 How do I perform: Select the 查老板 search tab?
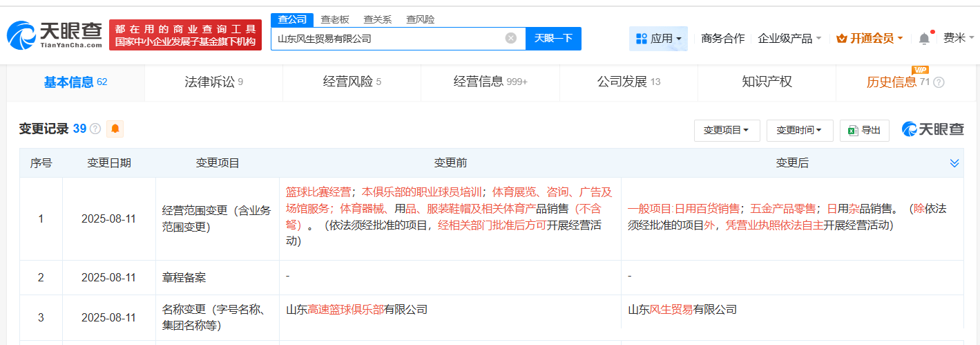pyautogui.click(x=335, y=19)
